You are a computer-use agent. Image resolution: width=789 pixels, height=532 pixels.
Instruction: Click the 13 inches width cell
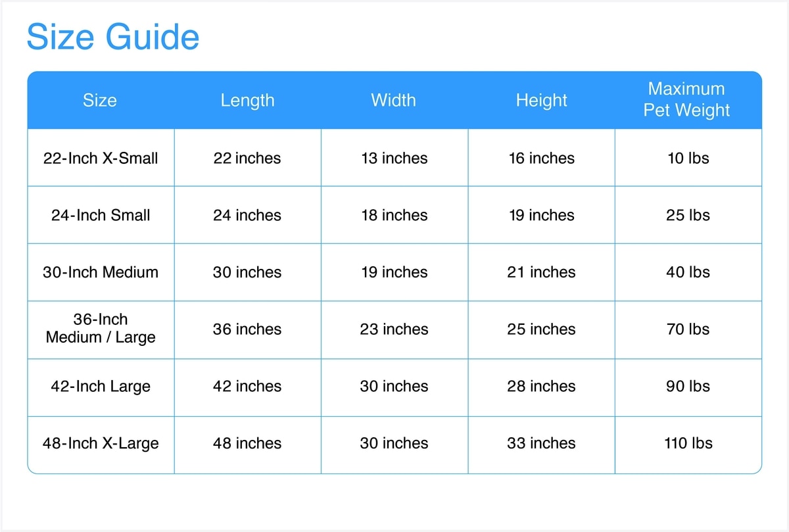click(394, 158)
